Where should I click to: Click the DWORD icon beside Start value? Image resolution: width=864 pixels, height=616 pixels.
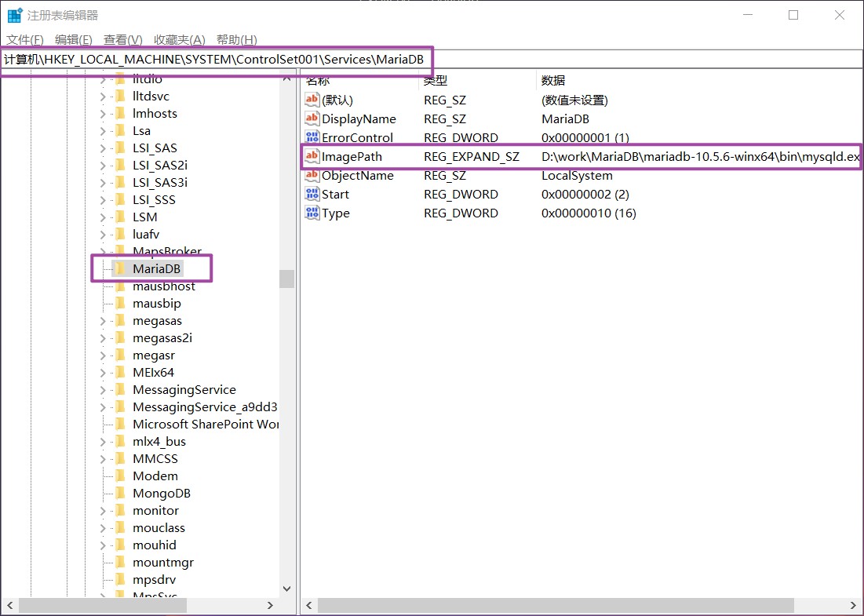tap(312, 195)
